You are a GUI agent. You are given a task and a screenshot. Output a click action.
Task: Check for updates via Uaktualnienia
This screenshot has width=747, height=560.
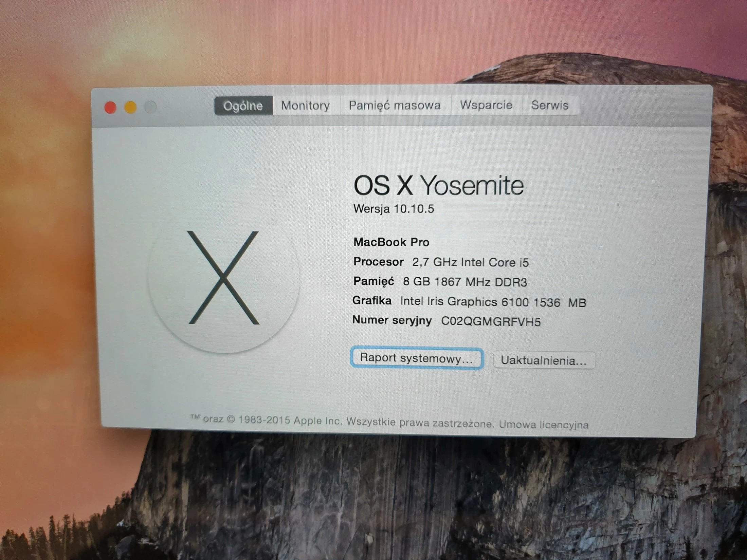(544, 360)
